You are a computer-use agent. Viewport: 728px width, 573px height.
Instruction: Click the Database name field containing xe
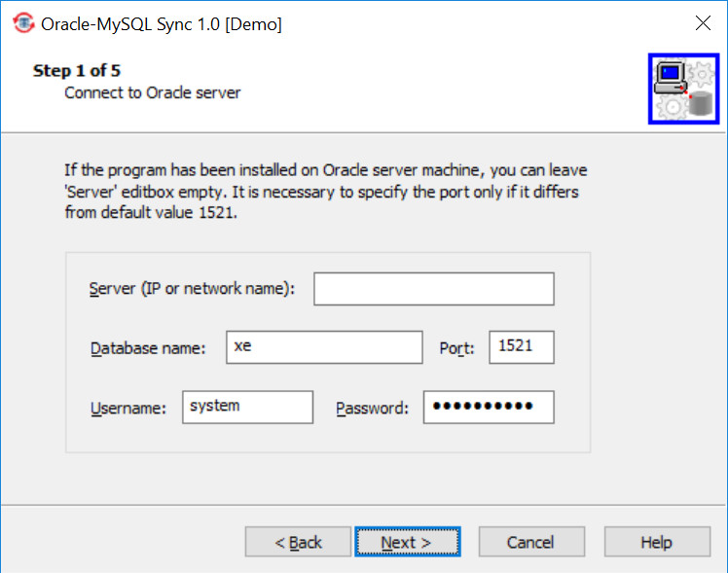click(324, 347)
